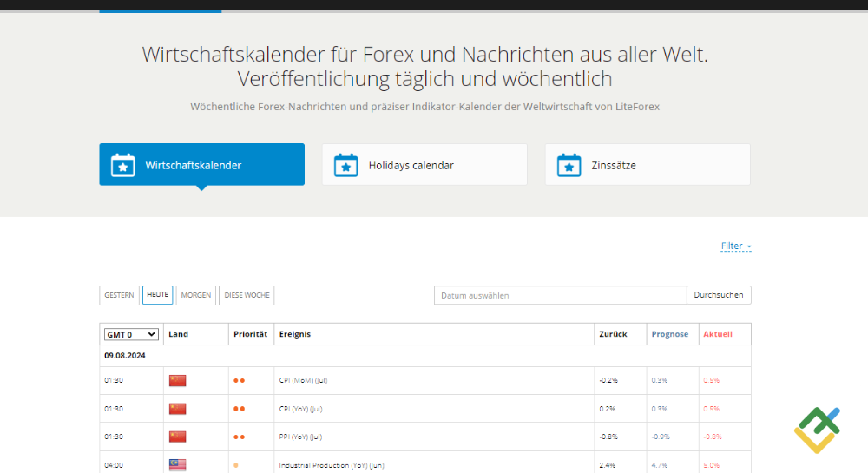Click priority dots for CPI (MoM) row

[240, 381]
